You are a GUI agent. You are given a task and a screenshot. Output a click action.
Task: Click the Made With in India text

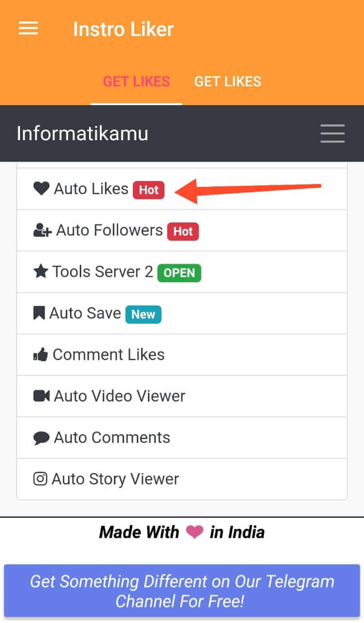pos(182,532)
